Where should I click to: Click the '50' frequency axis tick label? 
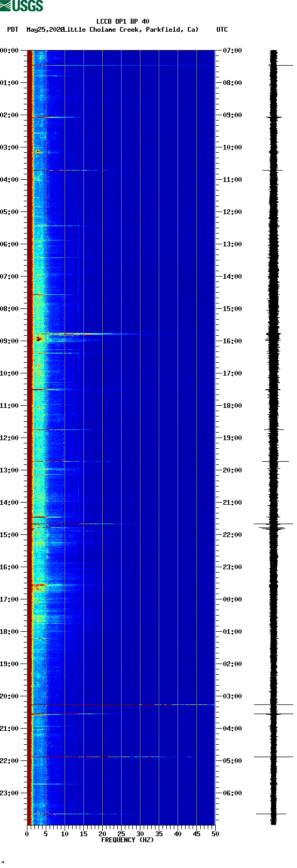(215, 834)
